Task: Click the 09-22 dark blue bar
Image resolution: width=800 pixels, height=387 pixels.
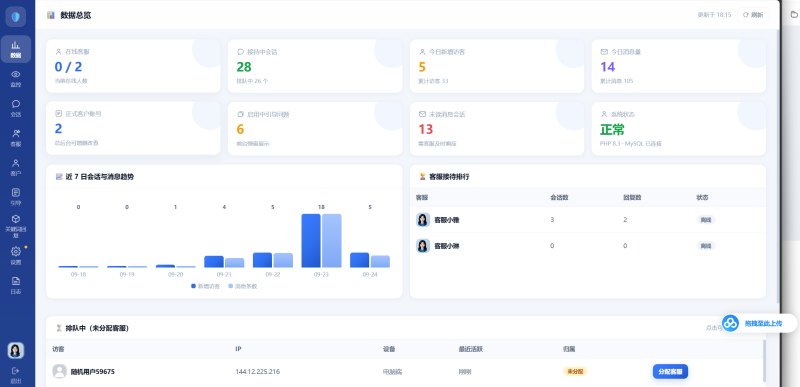Action: click(263, 260)
